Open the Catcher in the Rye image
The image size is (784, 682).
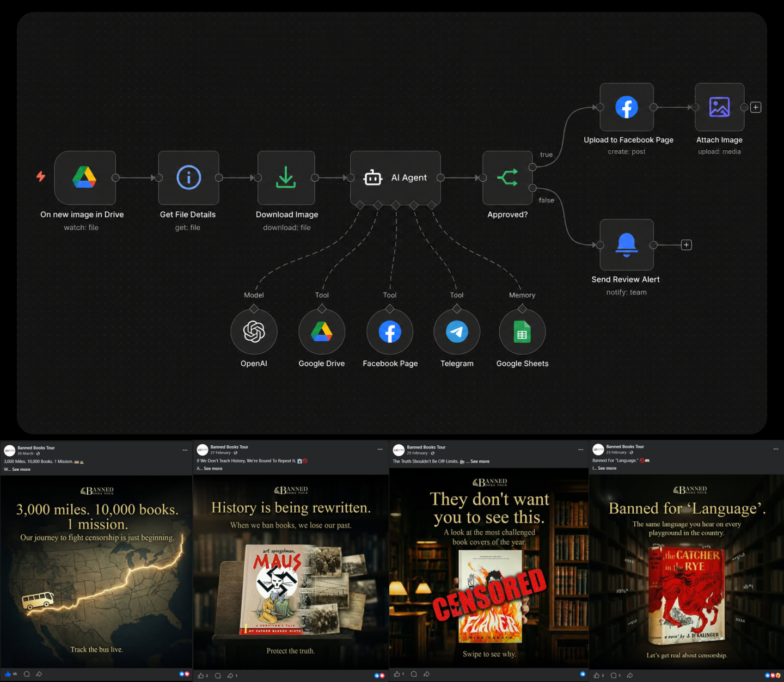687,572
